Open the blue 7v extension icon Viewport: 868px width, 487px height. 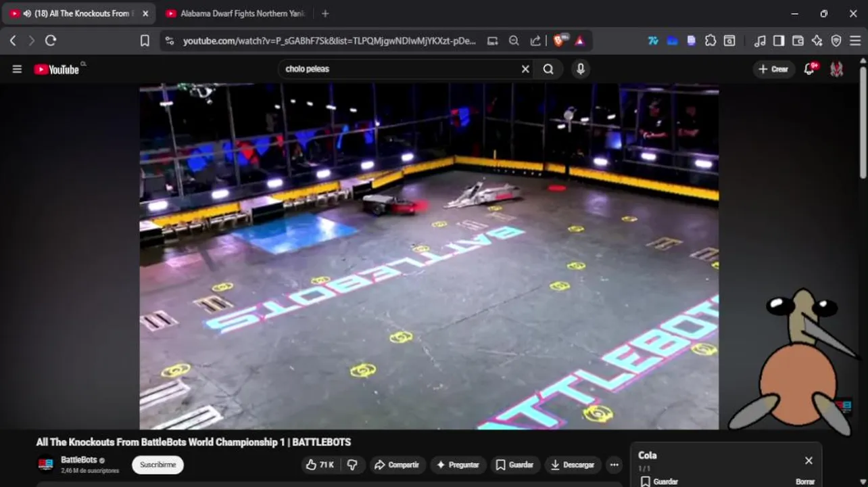pos(653,41)
